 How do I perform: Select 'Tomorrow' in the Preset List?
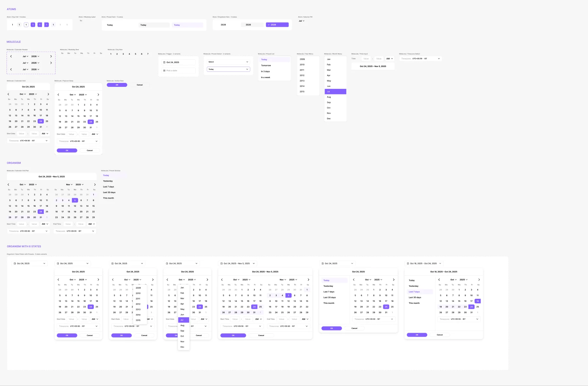[274, 65]
